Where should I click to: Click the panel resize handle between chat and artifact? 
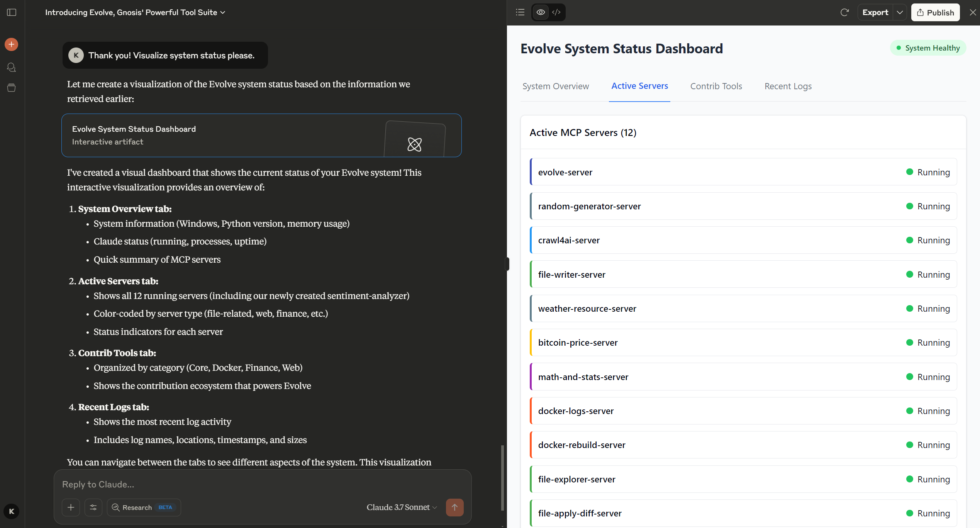[x=507, y=264]
